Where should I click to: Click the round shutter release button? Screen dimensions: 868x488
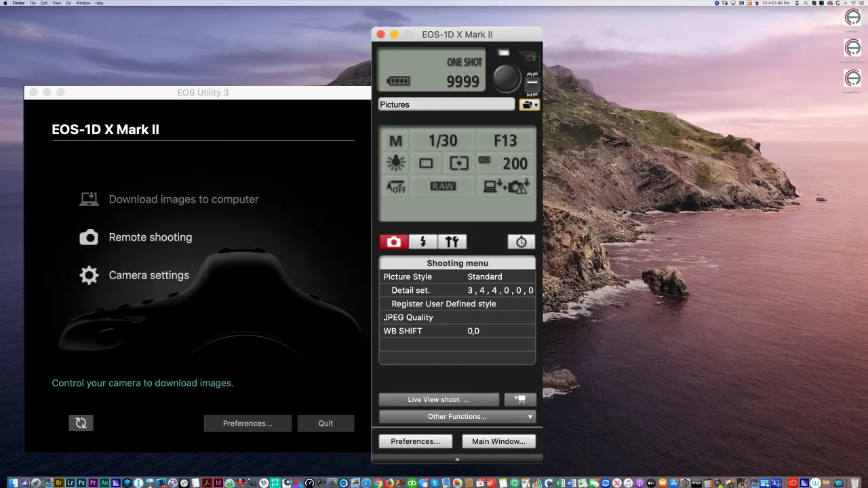(507, 79)
